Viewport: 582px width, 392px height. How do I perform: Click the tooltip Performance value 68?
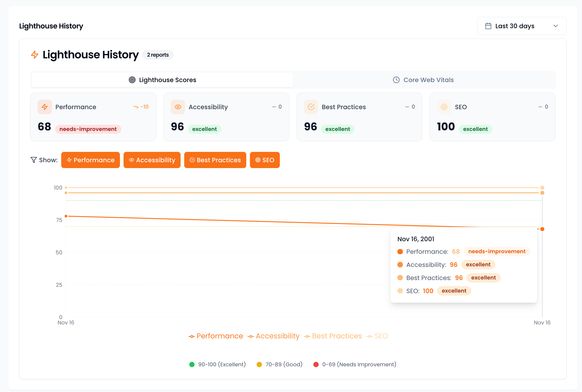coord(456,252)
